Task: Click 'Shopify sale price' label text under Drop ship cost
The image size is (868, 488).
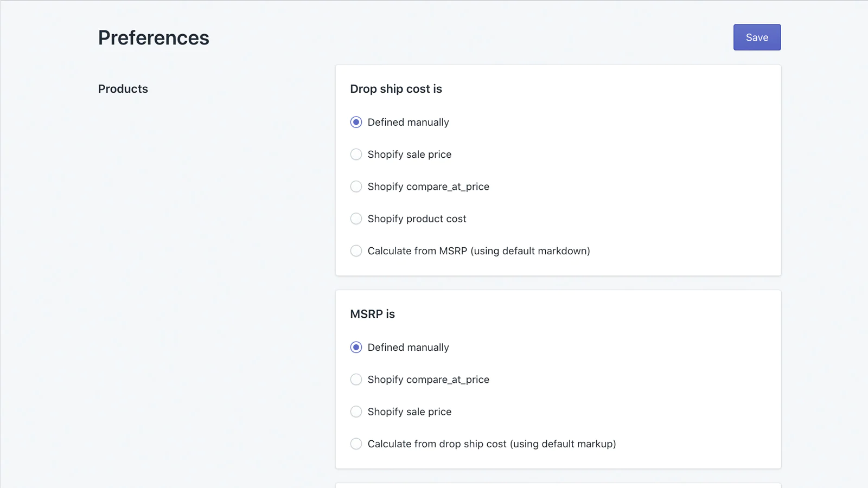Action: click(x=409, y=155)
